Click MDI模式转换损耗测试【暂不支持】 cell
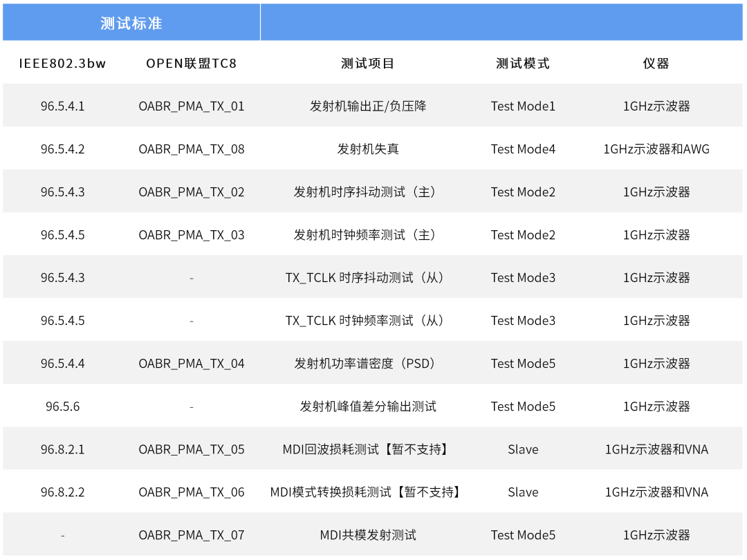Image resolution: width=747 pixels, height=560 pixels. pos(366,492)
